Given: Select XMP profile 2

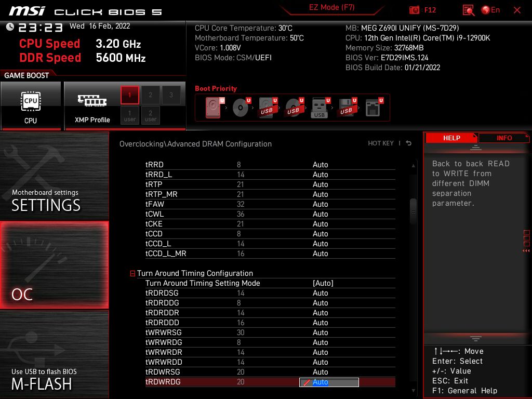Looking at the screenshot, I should click(x=150, y=95).
